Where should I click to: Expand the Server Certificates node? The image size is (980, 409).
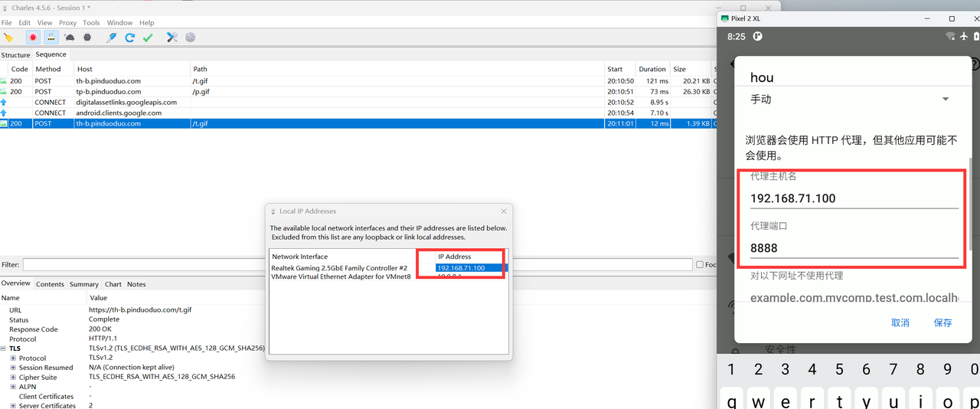[13, 406]
